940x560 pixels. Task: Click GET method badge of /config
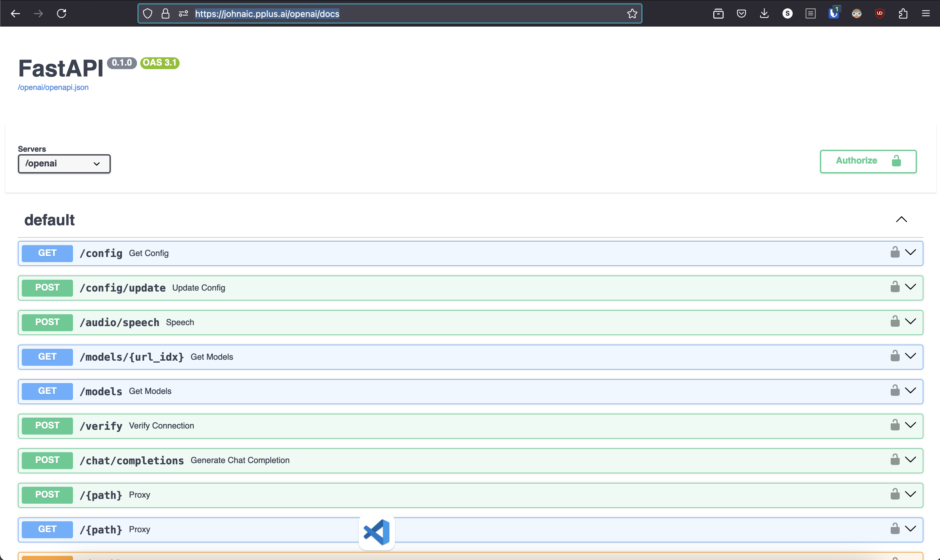(47, 253)
